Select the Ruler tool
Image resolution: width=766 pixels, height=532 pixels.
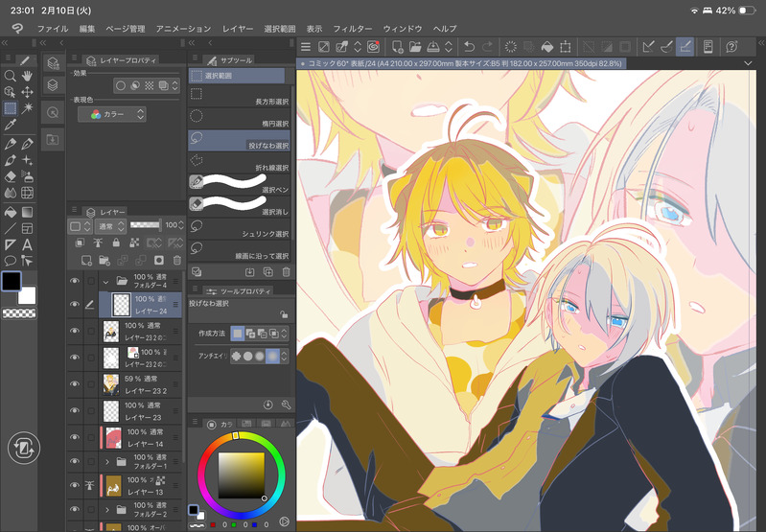coord(10,244)
